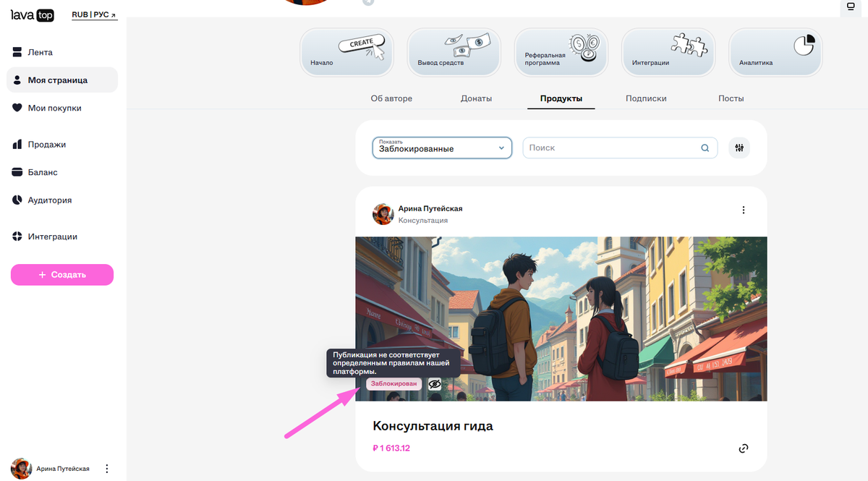Screen dimensions: 868x481
Task: Open the product card three-dot menu
Action: (x=743, y=210)
